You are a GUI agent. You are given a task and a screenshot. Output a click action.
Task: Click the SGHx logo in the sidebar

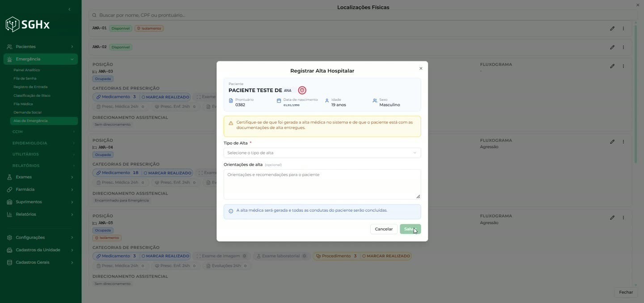(x=28, y=24)
